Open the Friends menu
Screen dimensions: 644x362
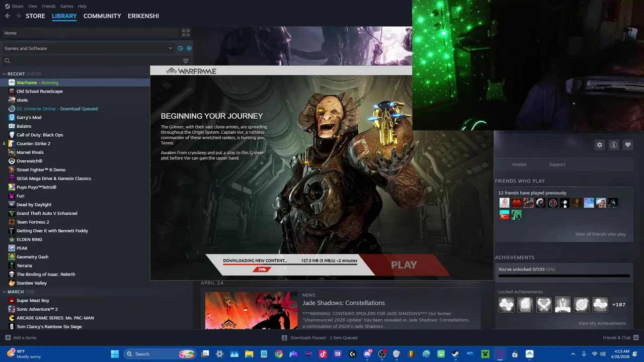tap(49, 6)
